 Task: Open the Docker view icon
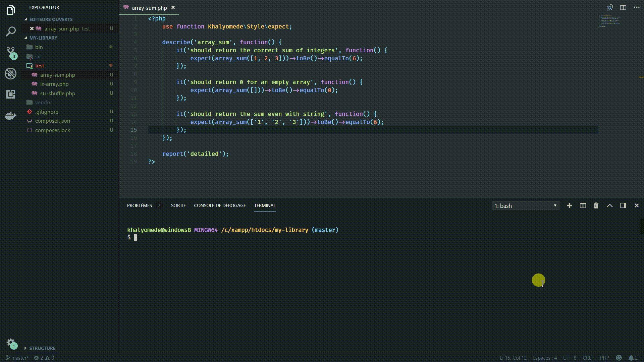click(11, 116)
